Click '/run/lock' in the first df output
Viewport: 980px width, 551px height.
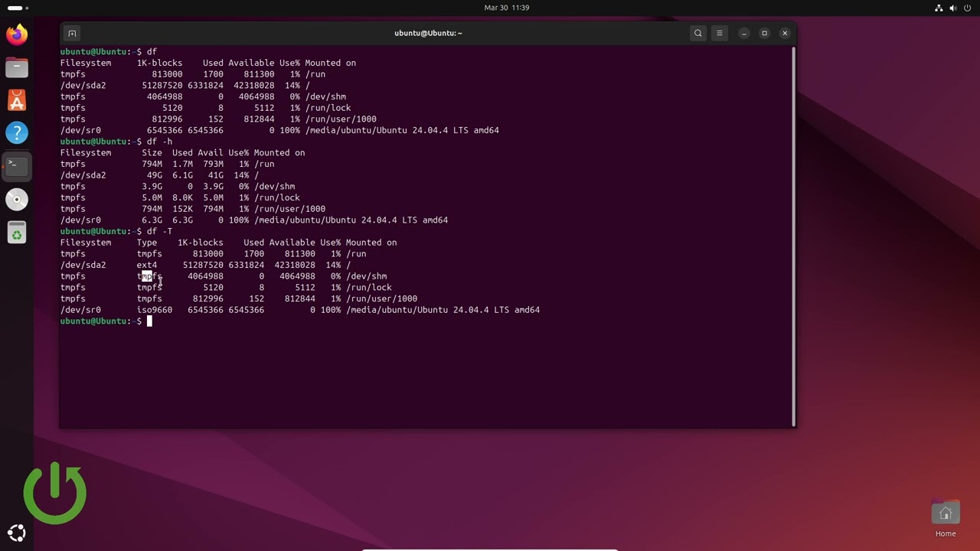(x=328, y=108)
